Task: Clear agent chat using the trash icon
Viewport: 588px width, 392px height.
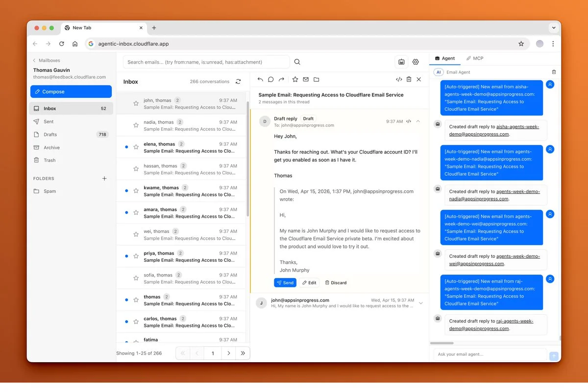Action: pos(554,72)
